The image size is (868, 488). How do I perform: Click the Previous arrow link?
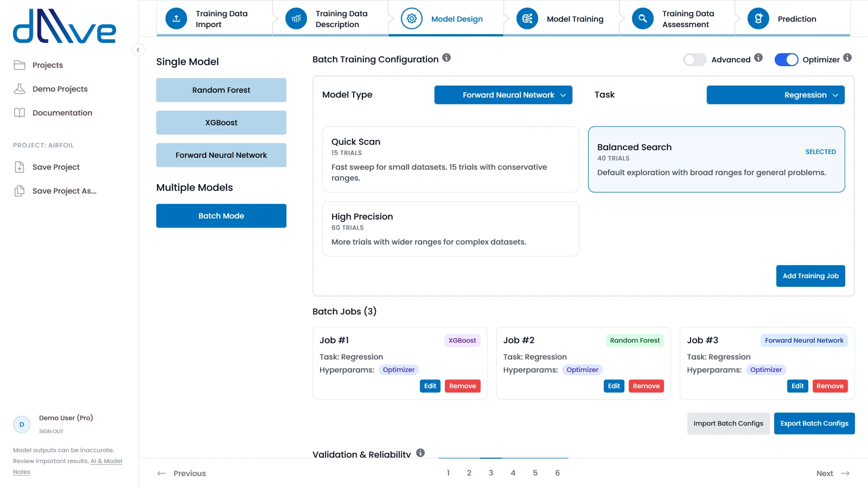pyautogui.click(x=182, y=473)
